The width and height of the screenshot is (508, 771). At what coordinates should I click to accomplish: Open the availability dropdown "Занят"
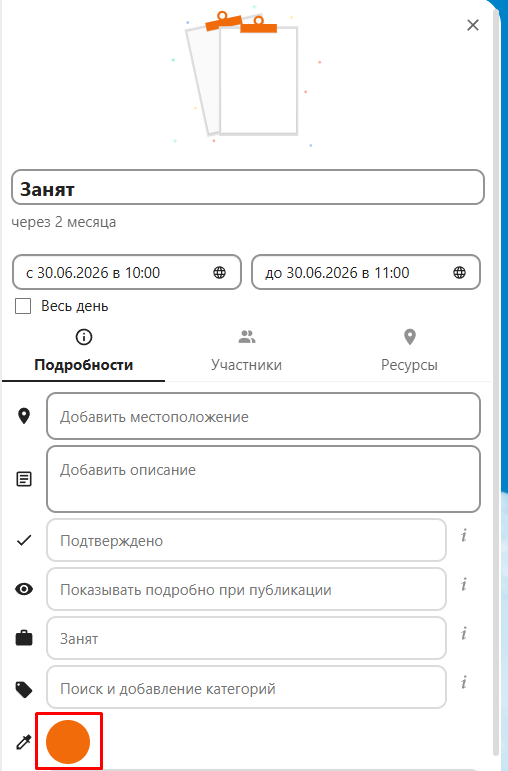(x=246, y=638)
